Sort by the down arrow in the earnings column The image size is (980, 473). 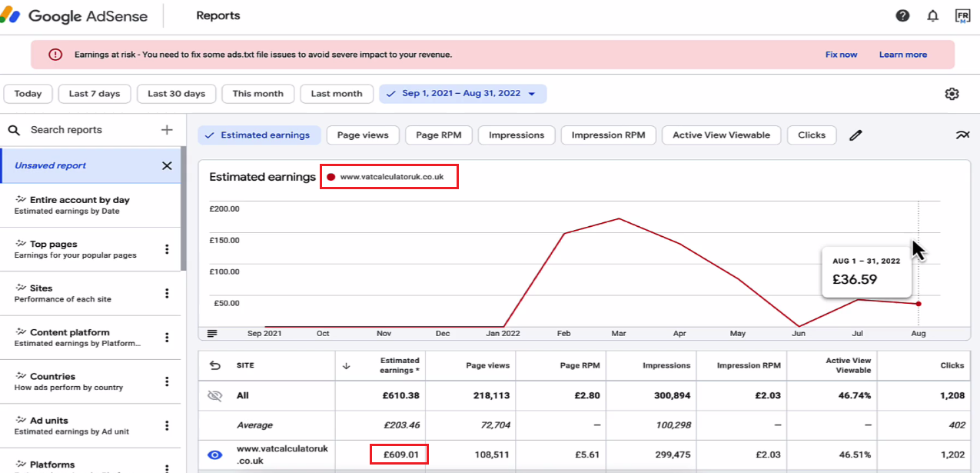346,366
